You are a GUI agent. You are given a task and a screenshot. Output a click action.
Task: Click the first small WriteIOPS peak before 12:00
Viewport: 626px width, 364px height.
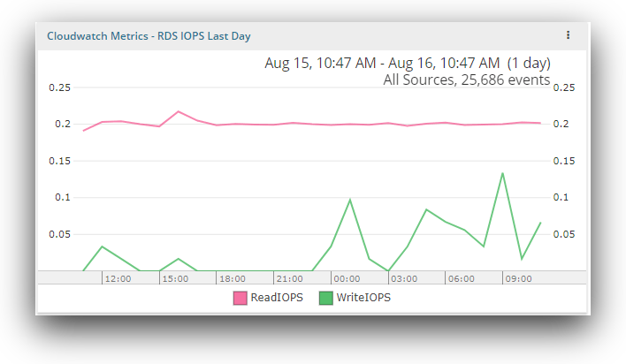pos(103,246)
